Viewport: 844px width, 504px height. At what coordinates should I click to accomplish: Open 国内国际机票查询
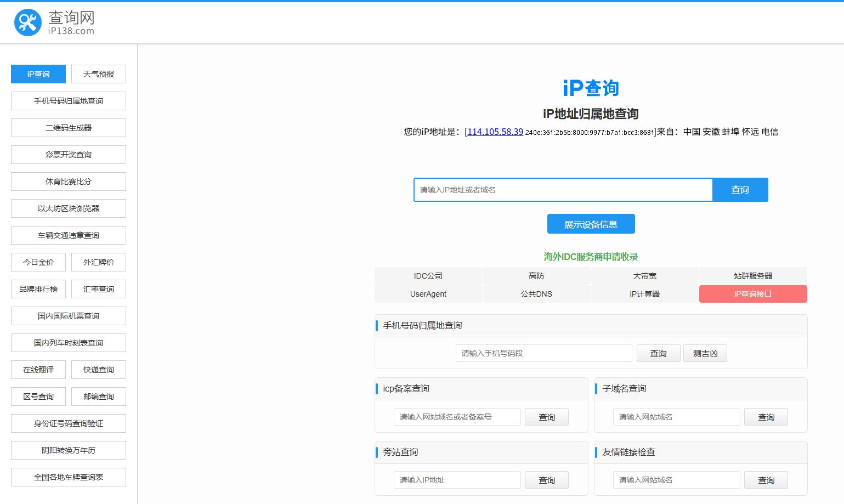[69, 316]
